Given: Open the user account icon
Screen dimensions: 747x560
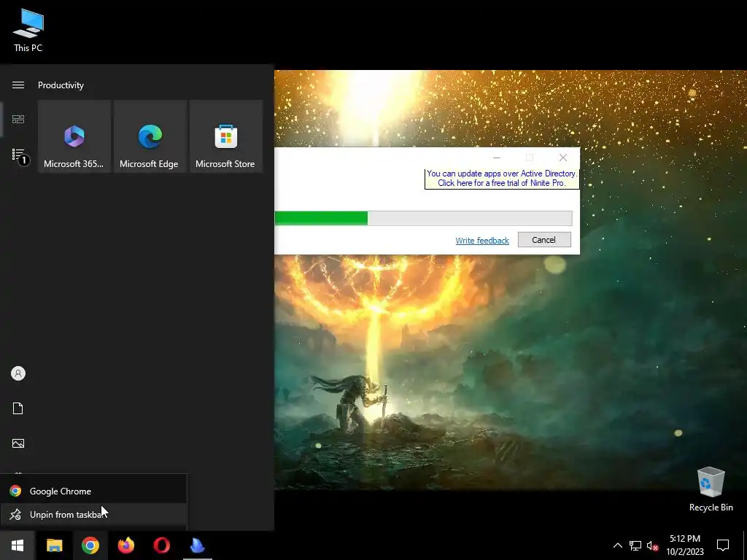Looking at the screenshot, I should coord(18,373).
